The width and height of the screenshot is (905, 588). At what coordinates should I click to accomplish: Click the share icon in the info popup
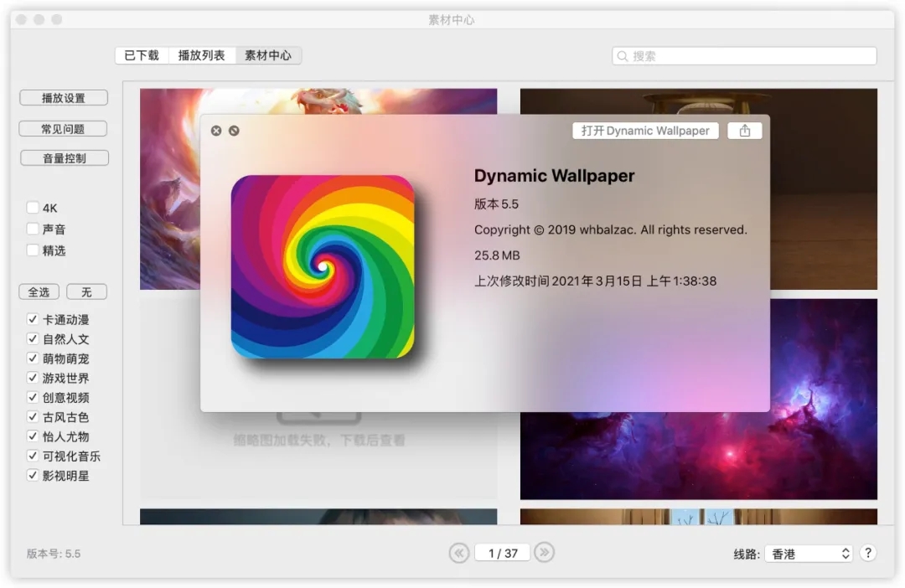745,131
